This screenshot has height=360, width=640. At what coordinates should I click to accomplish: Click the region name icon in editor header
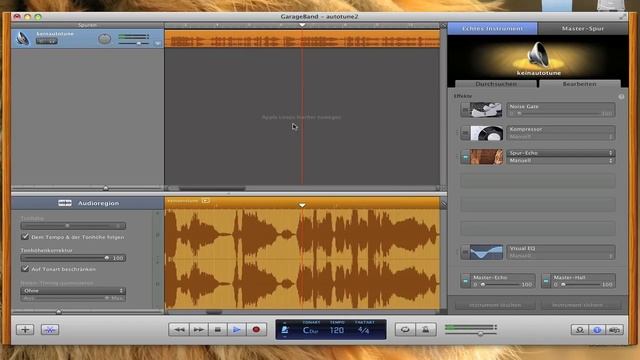point(206,200)
